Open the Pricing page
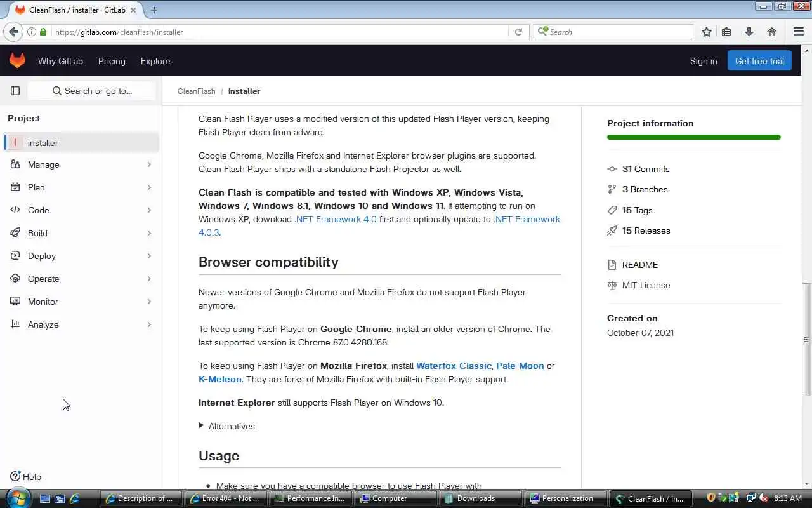This screenshot has width=812, height=508. pyautogui.click(x=112, y=61)
